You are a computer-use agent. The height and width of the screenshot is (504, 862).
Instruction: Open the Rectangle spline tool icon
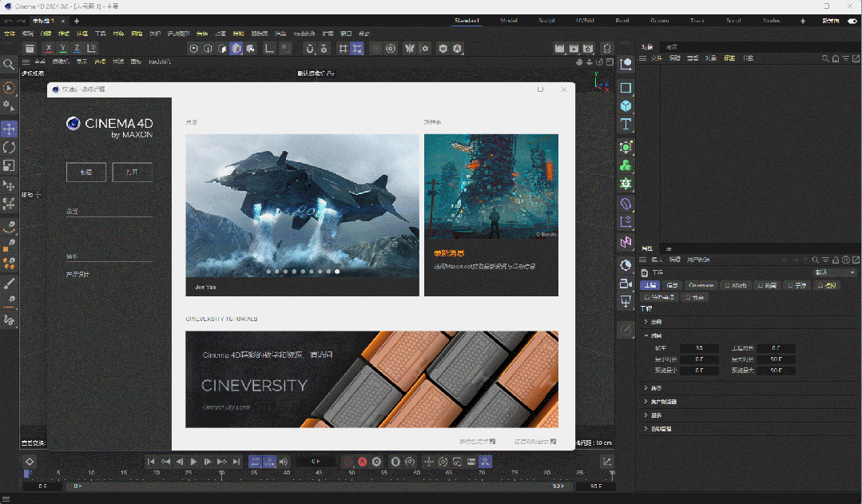[x=626, y=88]
